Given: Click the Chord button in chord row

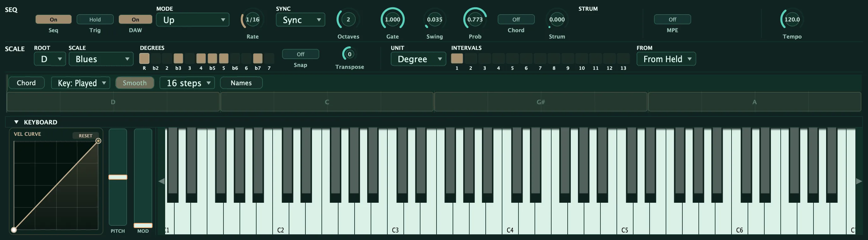Looking at the screenshot, I should click(26, 83).
